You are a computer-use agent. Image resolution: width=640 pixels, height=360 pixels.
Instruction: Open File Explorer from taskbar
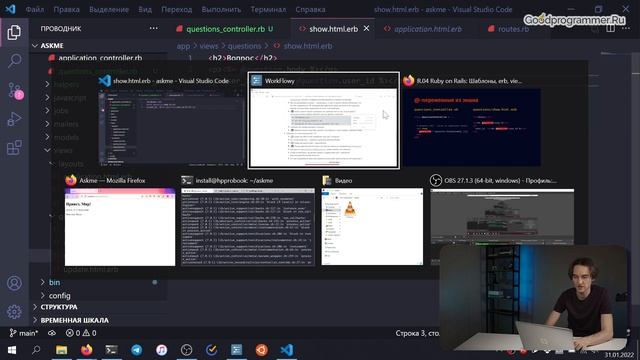62,350
